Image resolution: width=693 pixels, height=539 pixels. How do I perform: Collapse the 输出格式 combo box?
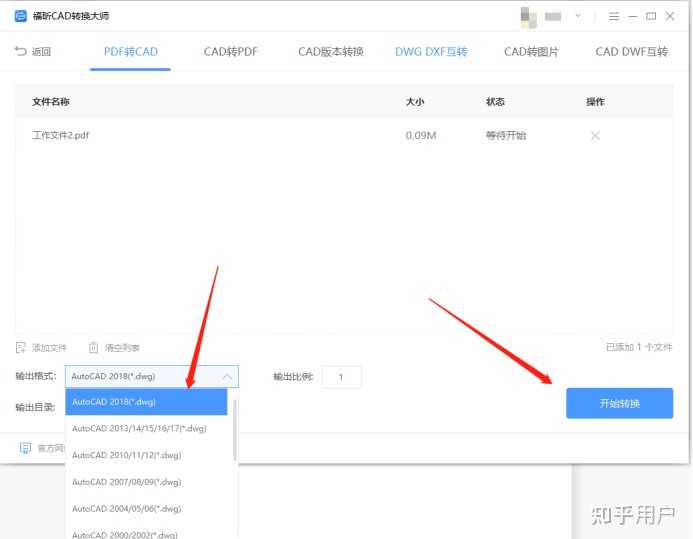(152, 376)
